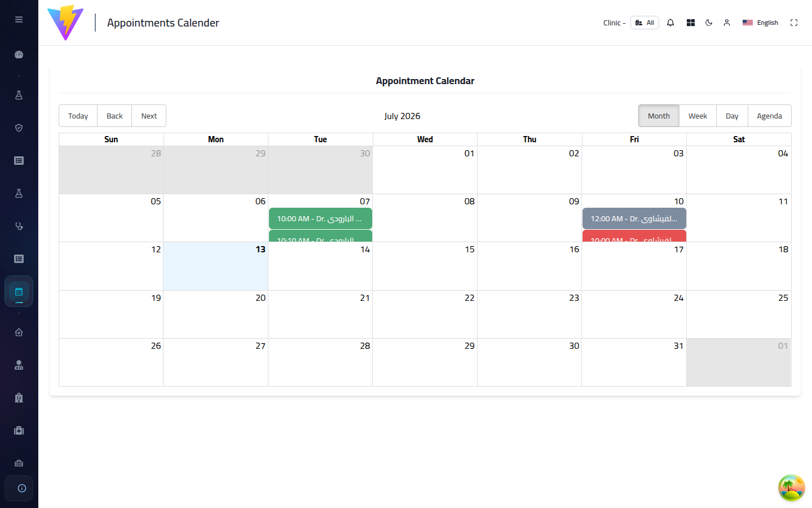Enter fullscreen with the expand icon
This screenshot has width=812, height=508.
[794, 23]
